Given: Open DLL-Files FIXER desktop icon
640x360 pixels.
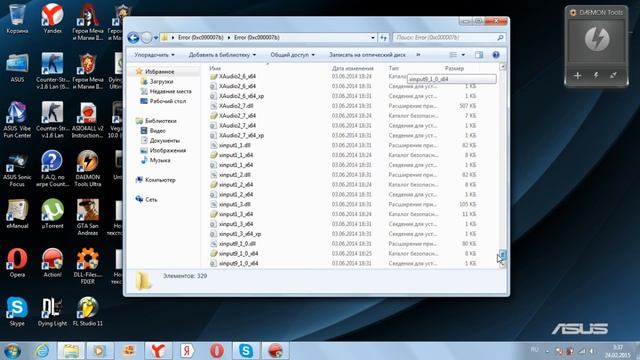Looking at the screenshot, I should tap(87, 266).
